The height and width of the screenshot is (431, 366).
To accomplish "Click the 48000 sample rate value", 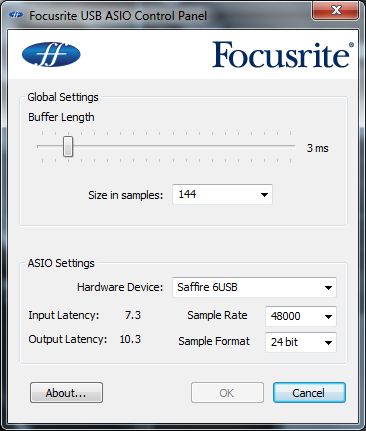I will 286,316.
